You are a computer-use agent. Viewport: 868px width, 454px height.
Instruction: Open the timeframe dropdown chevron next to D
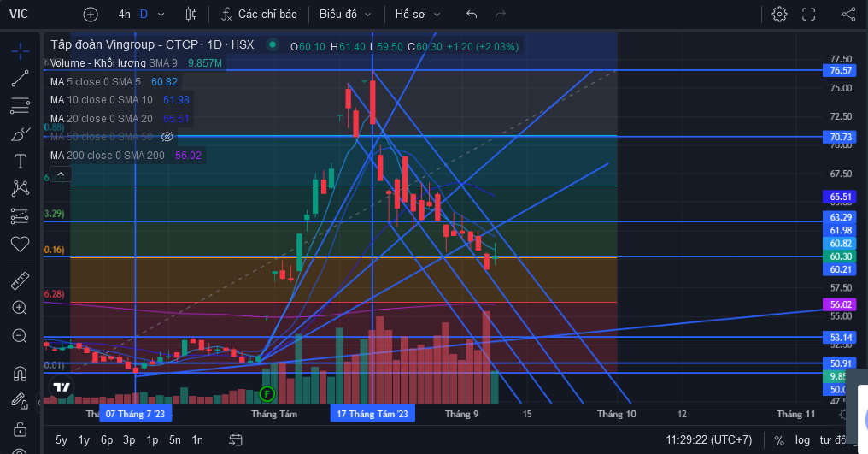(161, 15)
